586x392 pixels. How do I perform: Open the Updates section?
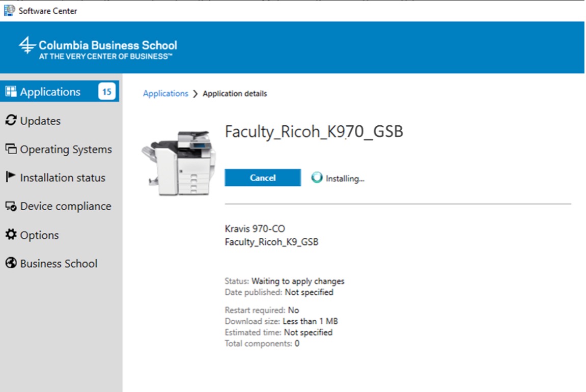[x=40, y=121]
